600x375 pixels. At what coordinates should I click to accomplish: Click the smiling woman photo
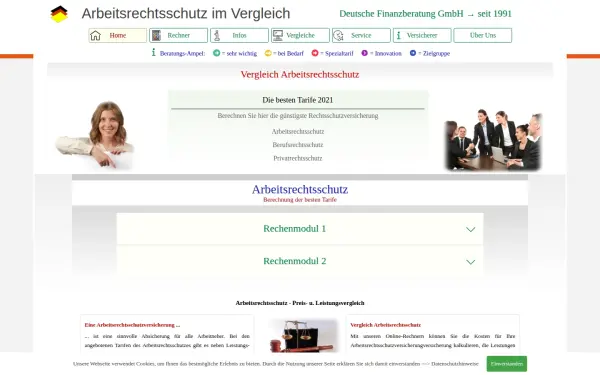[x=95, y=135]
